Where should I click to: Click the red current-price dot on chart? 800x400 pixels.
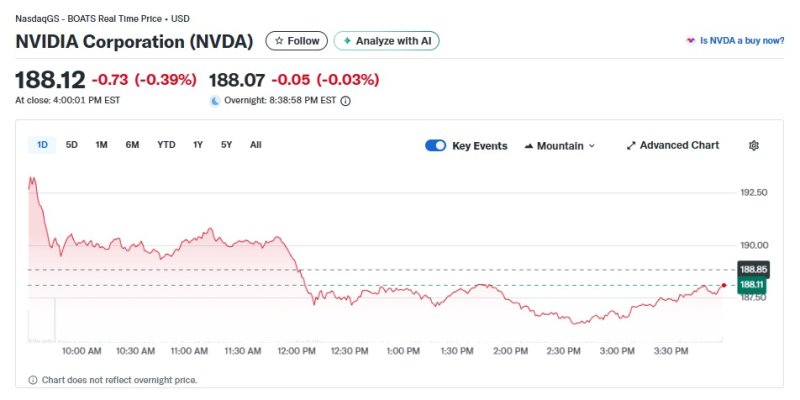coord(723,285)
